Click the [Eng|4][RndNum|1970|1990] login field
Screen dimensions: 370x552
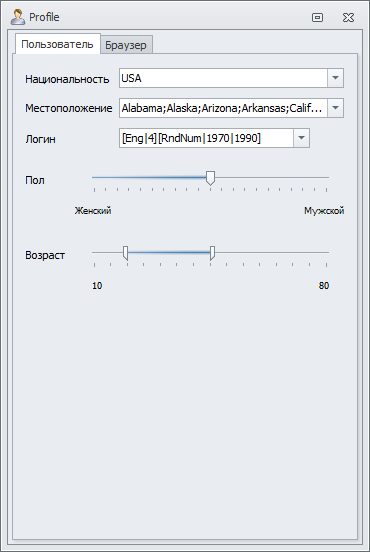click(206, 138)
